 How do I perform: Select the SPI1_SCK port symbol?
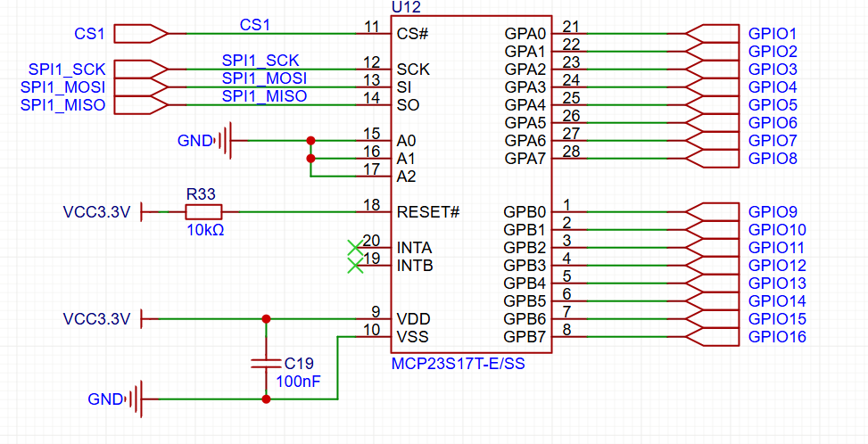click(141, 70)
